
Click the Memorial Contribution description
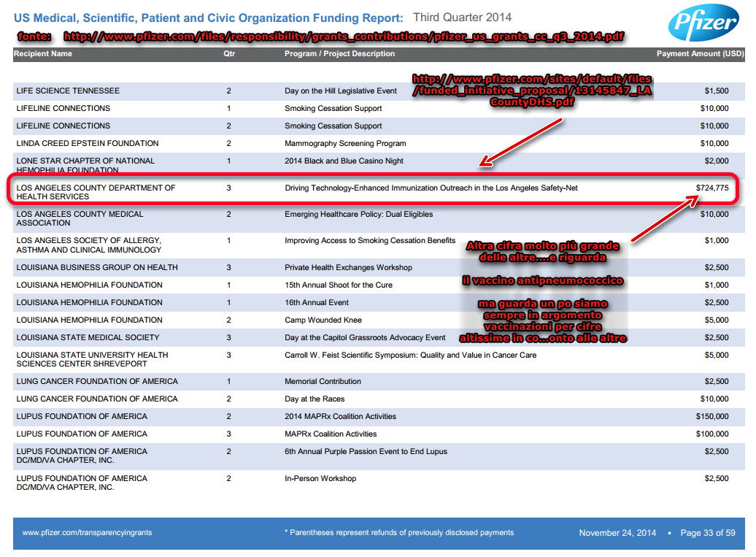323,381
